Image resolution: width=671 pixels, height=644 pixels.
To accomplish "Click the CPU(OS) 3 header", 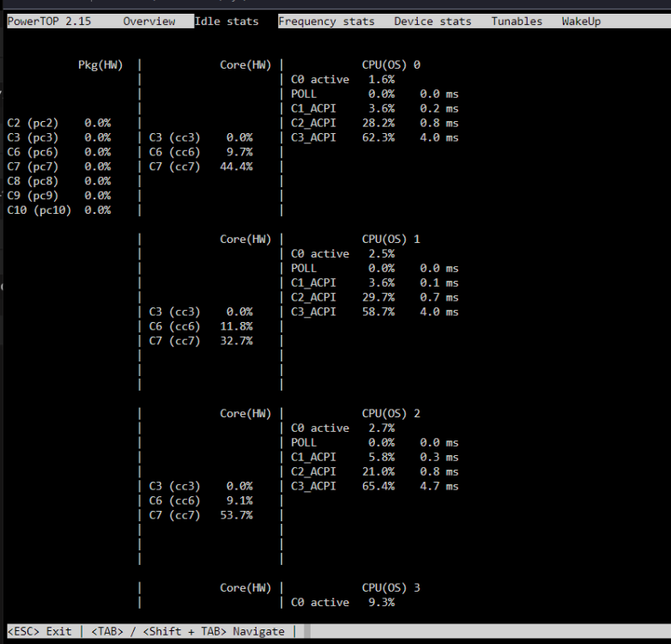I will click(x=391, y=588).
